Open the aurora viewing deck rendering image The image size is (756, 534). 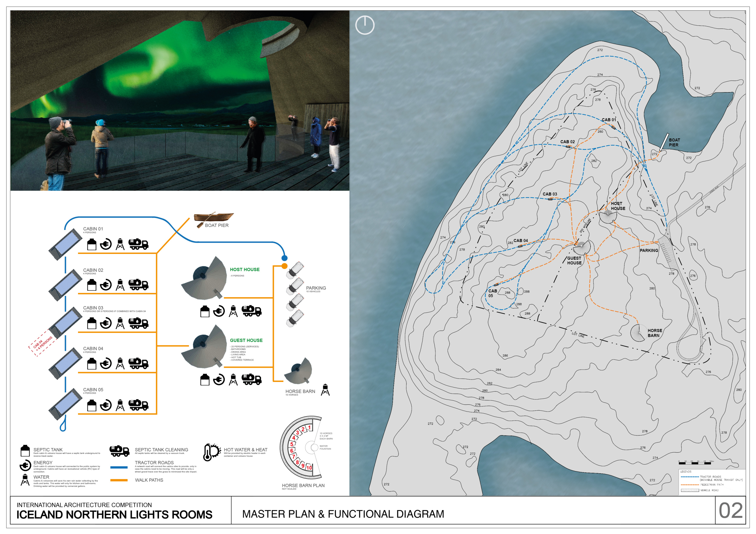[x=180, y=100]
